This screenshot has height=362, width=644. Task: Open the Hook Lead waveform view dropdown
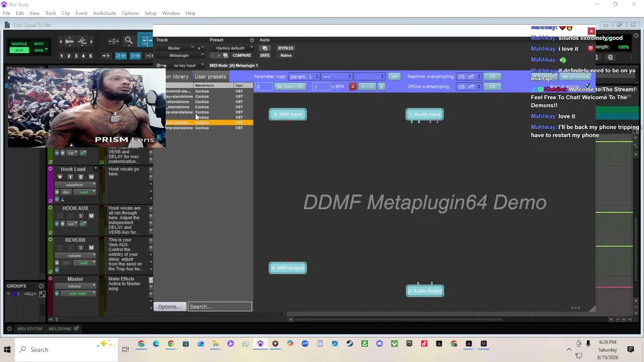pyautogui.click(x=75, y=185)
